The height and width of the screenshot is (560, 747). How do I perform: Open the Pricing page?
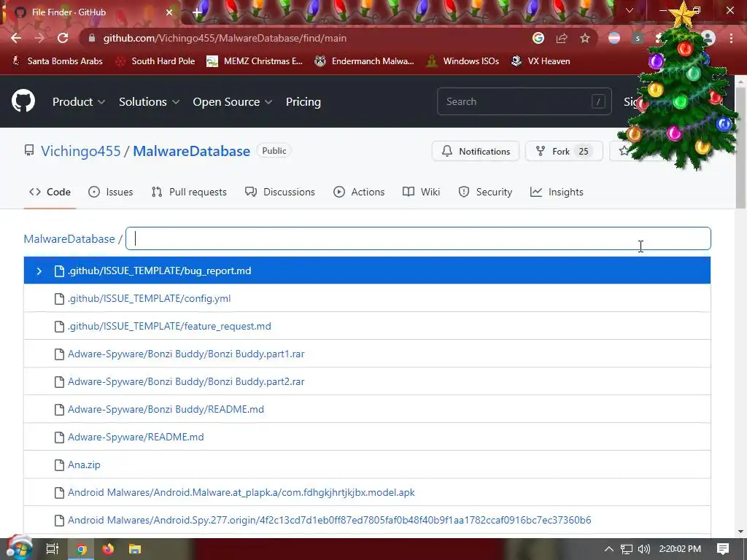pyautogui.click(x=303, y=102)
